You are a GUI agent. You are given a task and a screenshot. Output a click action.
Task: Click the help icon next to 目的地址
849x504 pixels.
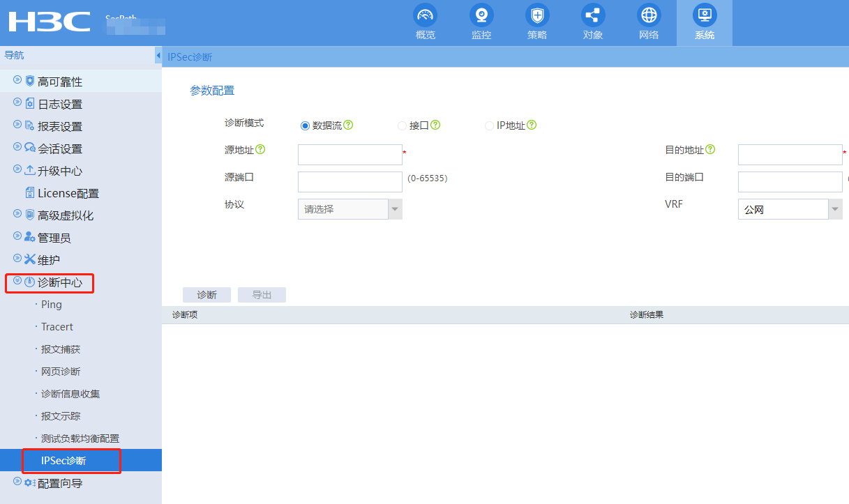coord(710,150)
